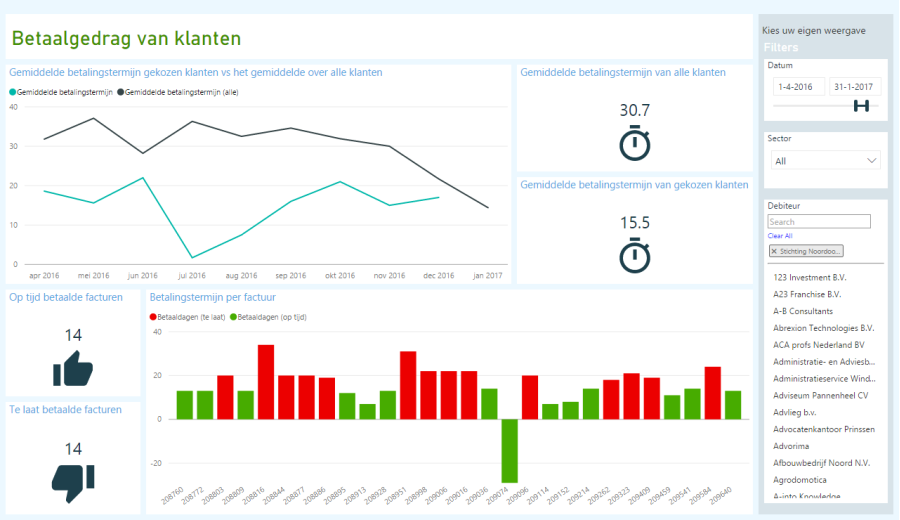Click the stopwatch icon for selected customers average

(635, 255)
